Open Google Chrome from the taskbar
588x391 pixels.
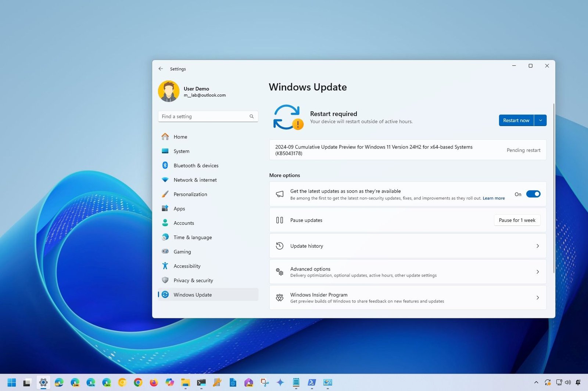(138, 383)
